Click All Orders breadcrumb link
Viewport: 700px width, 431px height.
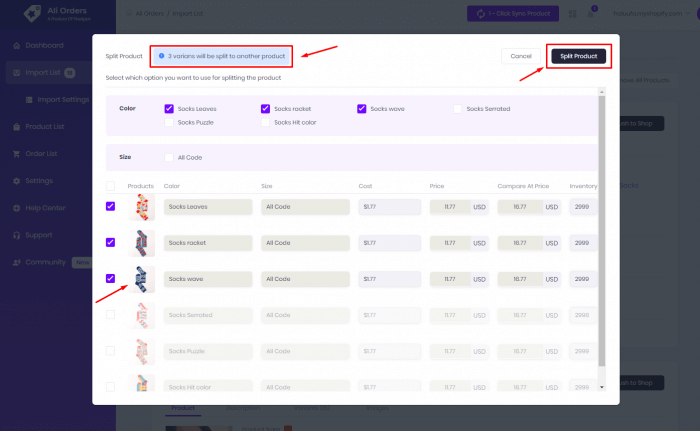click(150, 14)
